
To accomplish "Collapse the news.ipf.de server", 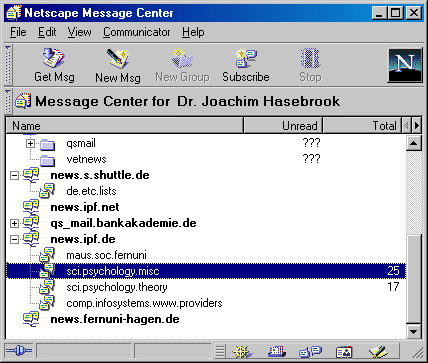I will (x=14, y=240).
